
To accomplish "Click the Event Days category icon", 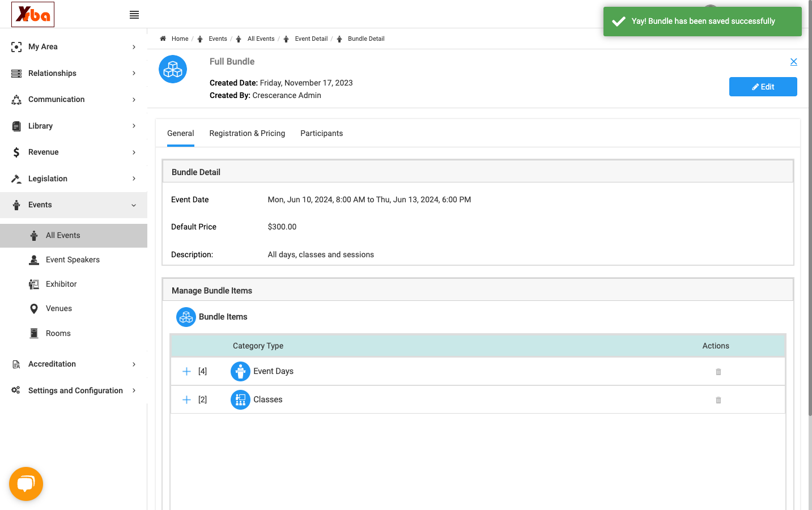I will coord(240,372).
